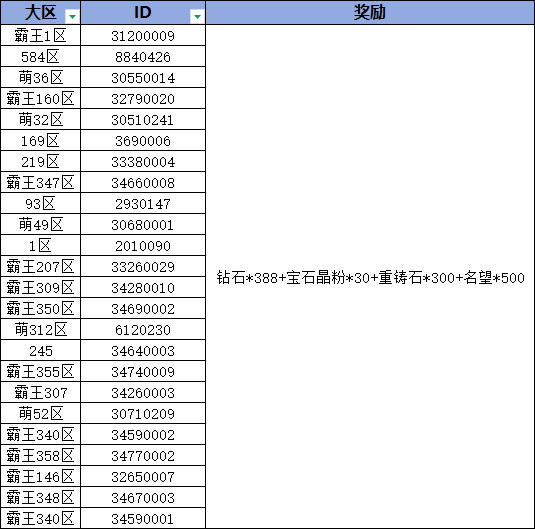535x529 pixels.
Task: Select cell containing 霸王146区
Action: [41, 476]
